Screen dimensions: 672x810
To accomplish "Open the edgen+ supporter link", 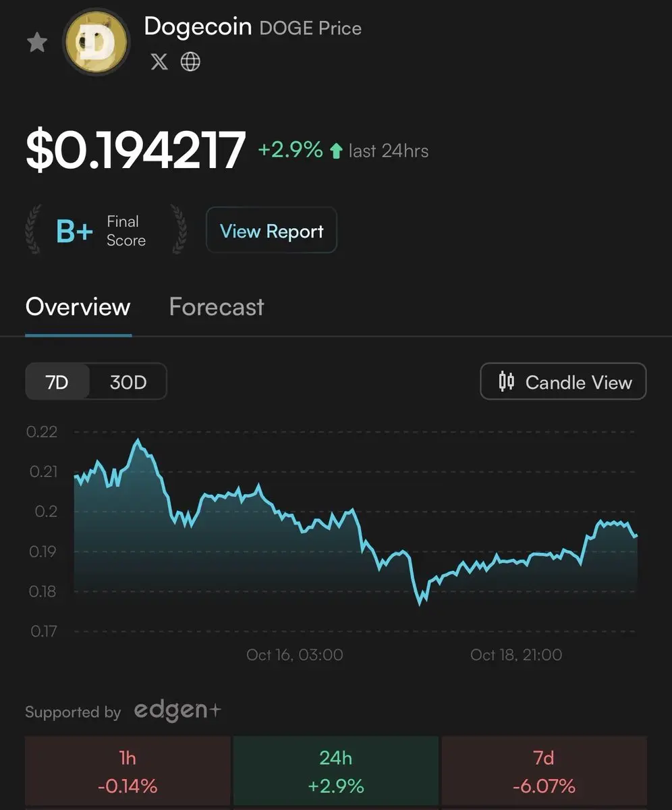I will (x=177, y=711).
